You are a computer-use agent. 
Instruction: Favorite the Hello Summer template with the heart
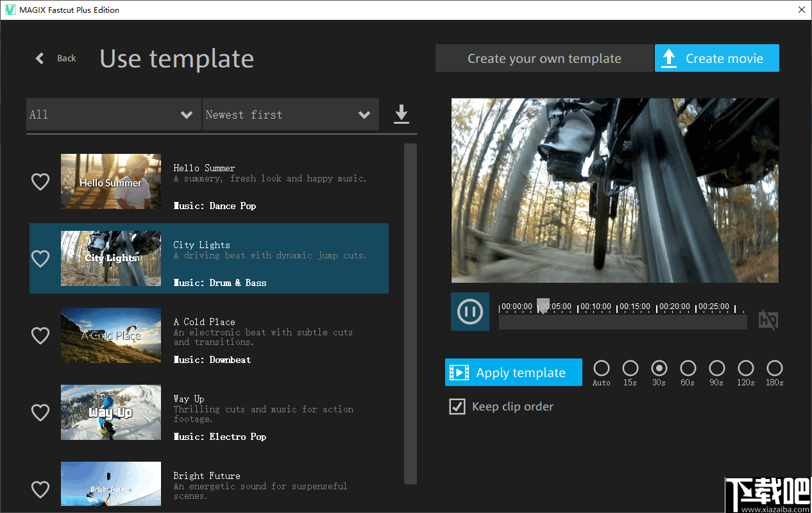40,181
